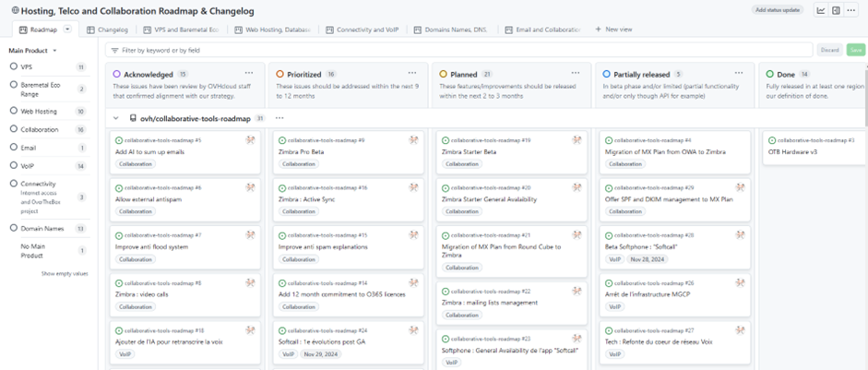
Task: Click the Add status update button
Action: pos(778,10)
